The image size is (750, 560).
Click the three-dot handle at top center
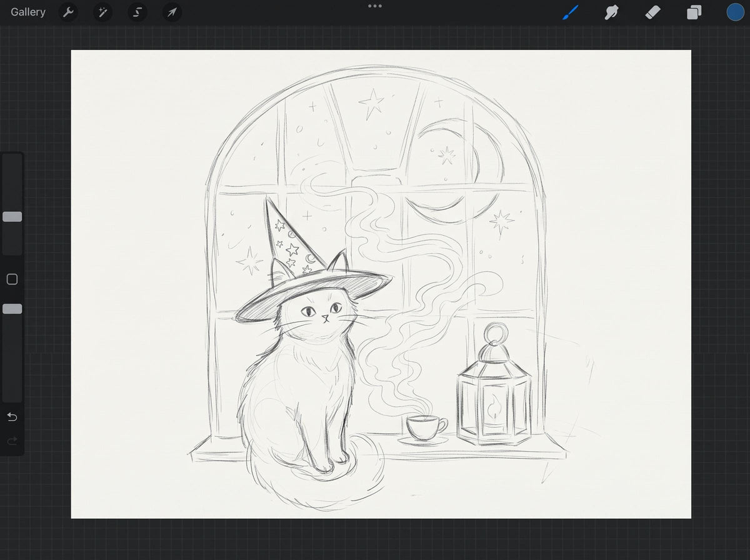click(375, 6)
